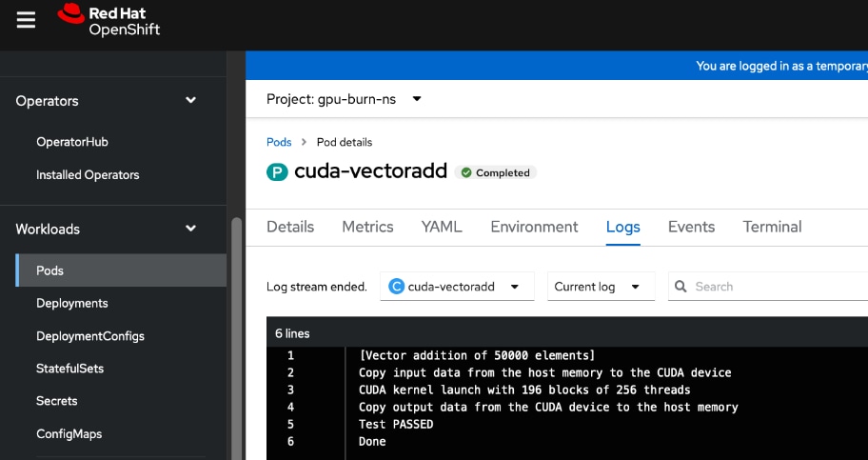Open the Project gpu-burn-ns dropdown
Screen dimensions: 868x460
pos(344,99)
